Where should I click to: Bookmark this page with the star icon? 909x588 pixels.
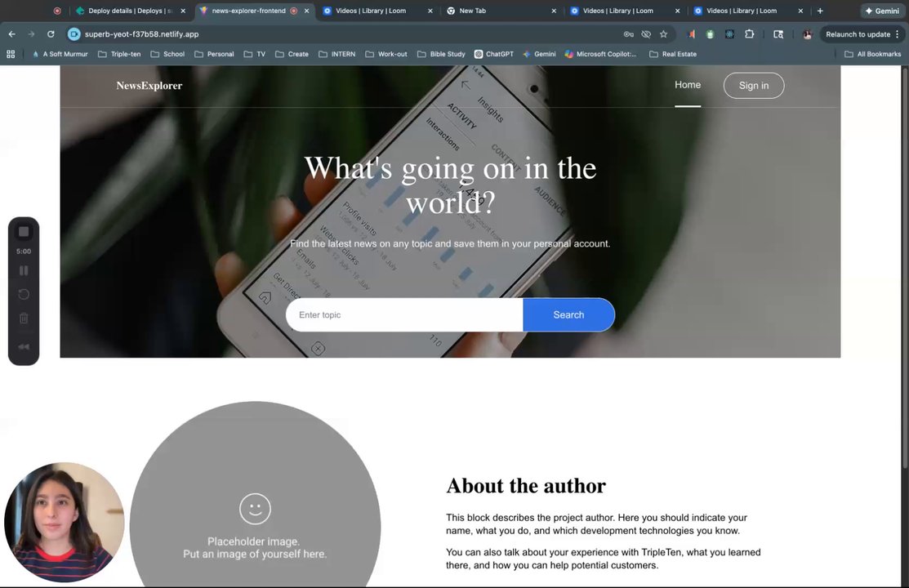click(x=664, y=34)
